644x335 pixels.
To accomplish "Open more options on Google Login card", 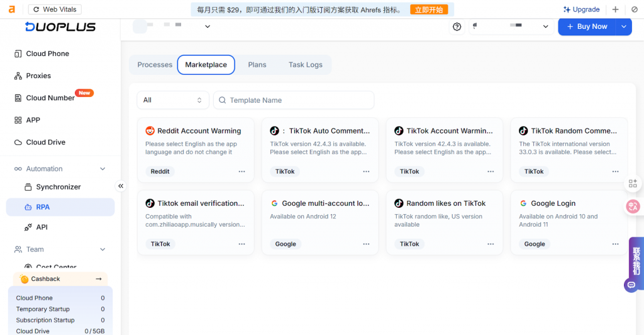I will pos(615,244).
